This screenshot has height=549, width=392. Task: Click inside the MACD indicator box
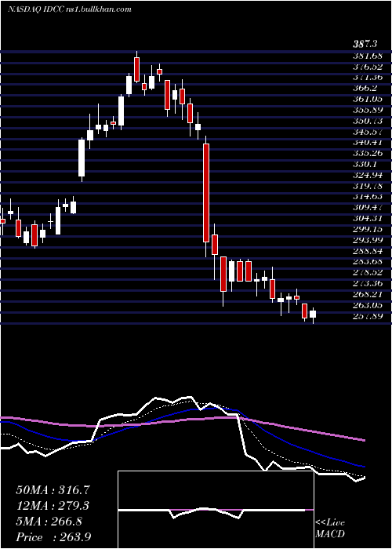tap(216, 510)
